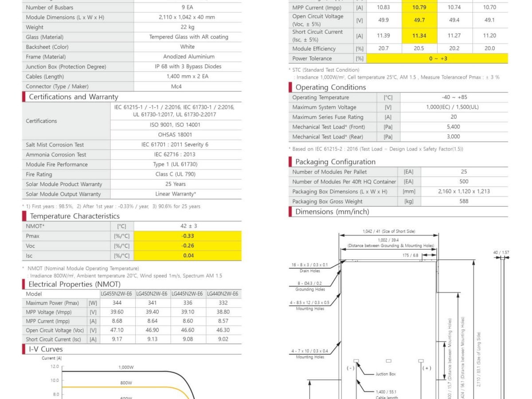Screen dimensions: 532x399
Task: Click the highlighted Isc coefficient 0.04
Action: pos(188,255)
